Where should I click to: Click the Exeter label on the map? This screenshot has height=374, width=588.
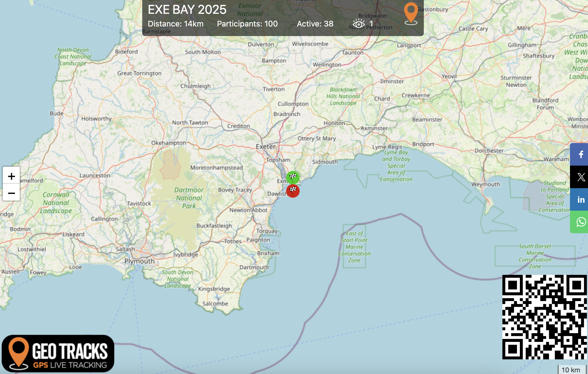click(x=266, y=147)
